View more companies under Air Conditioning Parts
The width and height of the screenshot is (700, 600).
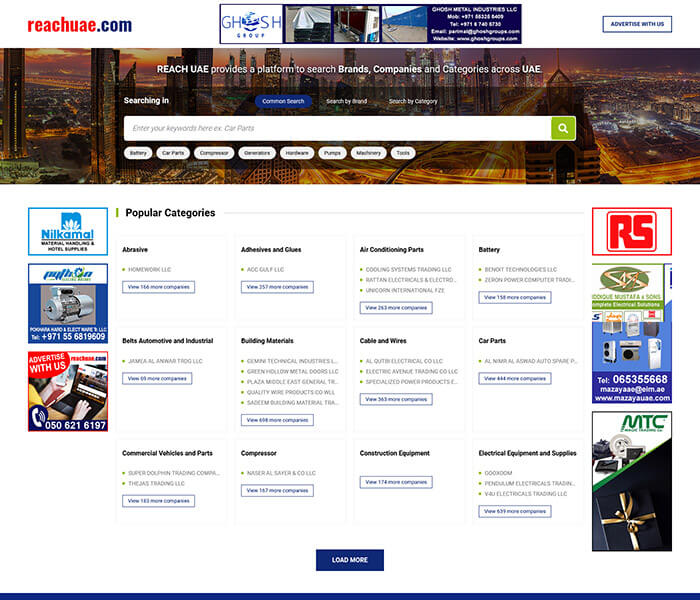396,308
